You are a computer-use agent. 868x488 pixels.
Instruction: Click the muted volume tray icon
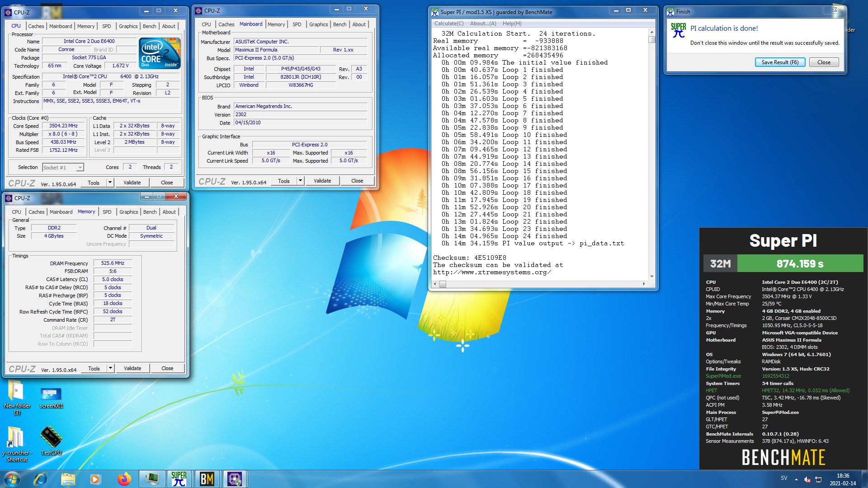tap(807, 479)
